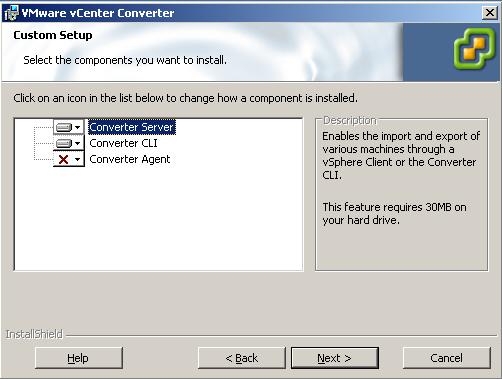
Task: Continue with the Next button
Action: click(335, 358)
